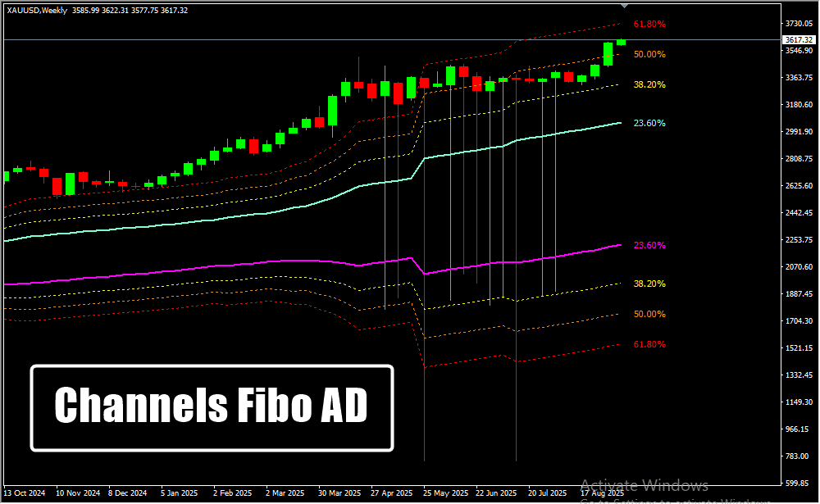Click the 25 May 2025 date label
This screenshot has height=504, width=820.
[x=447, y=493]
